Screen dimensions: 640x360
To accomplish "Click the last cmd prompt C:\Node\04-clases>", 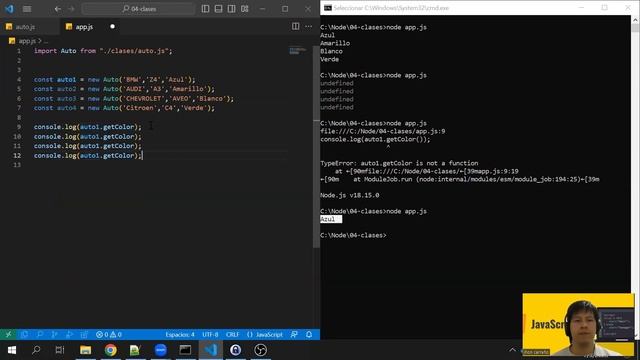I will point(353,235).
